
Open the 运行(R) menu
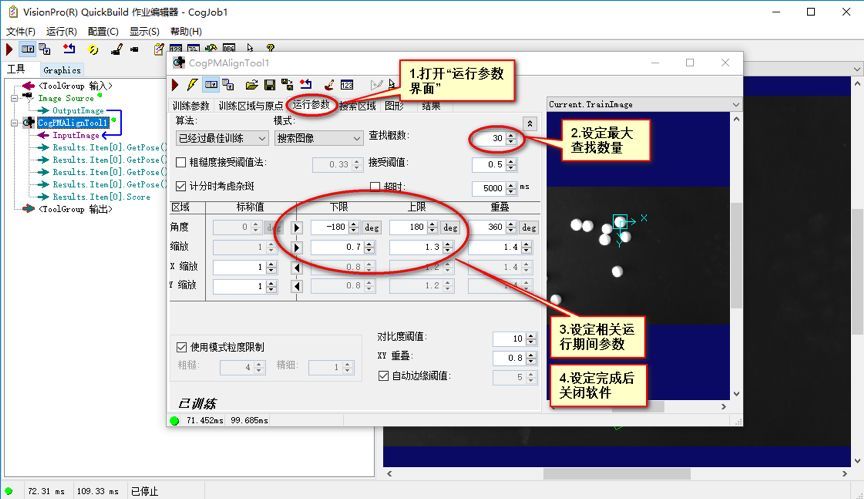pos(62,31)
